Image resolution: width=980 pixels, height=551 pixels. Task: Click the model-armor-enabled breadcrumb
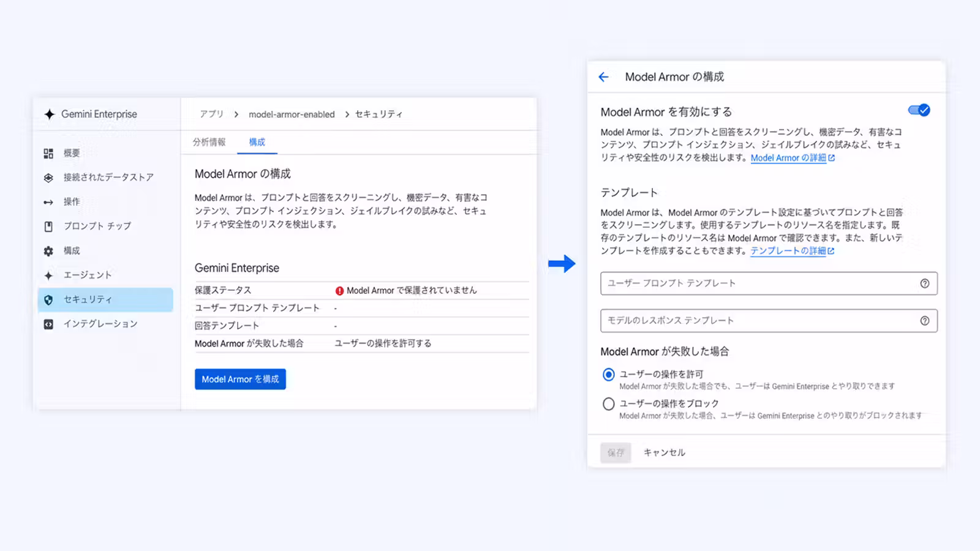[292, 114]
